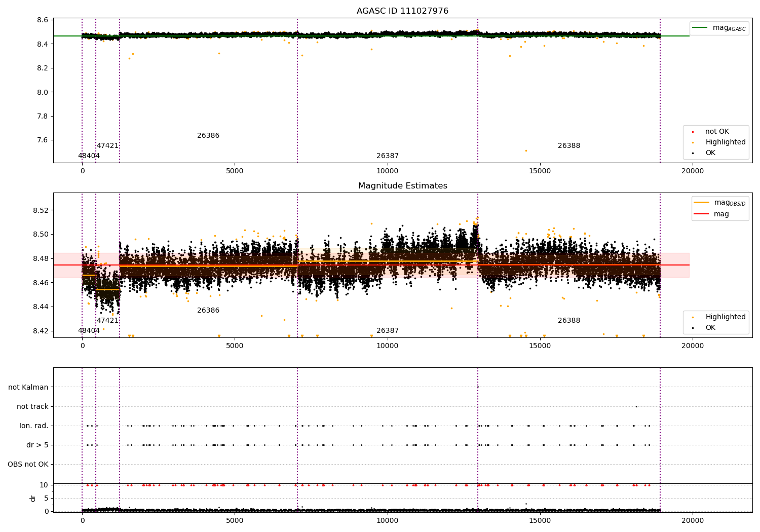760x532 pixels.
Task: Click the 'Magnitude Estimates' plot title
Action: [x=402, y=186]
